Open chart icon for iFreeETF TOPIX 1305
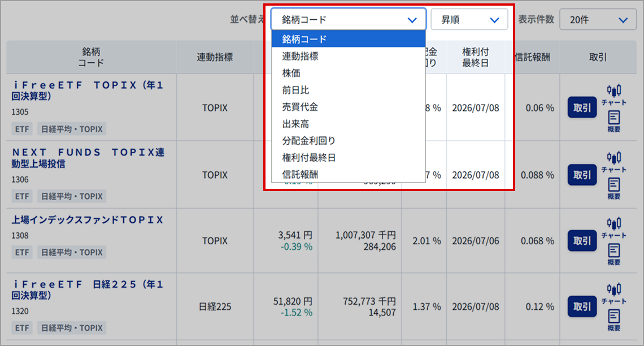 pos(613,94)
